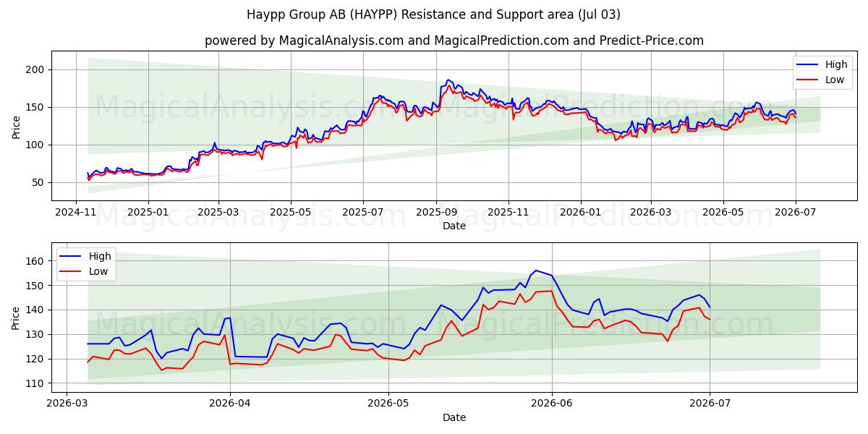Image resolution: width=868 pixels, height=434 pixels.
Task: Click the '2025-05' x-axis label in the top chart
Action: pos(291,213)
